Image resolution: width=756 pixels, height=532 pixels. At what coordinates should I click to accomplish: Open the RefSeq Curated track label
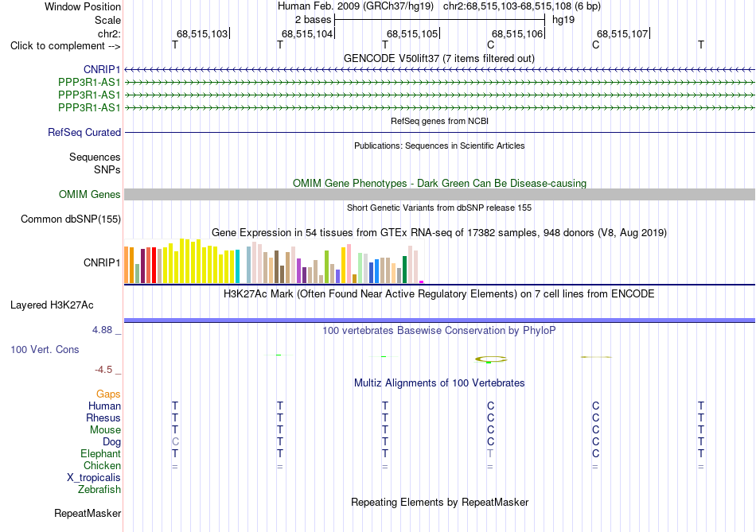[x=84, y=133]
